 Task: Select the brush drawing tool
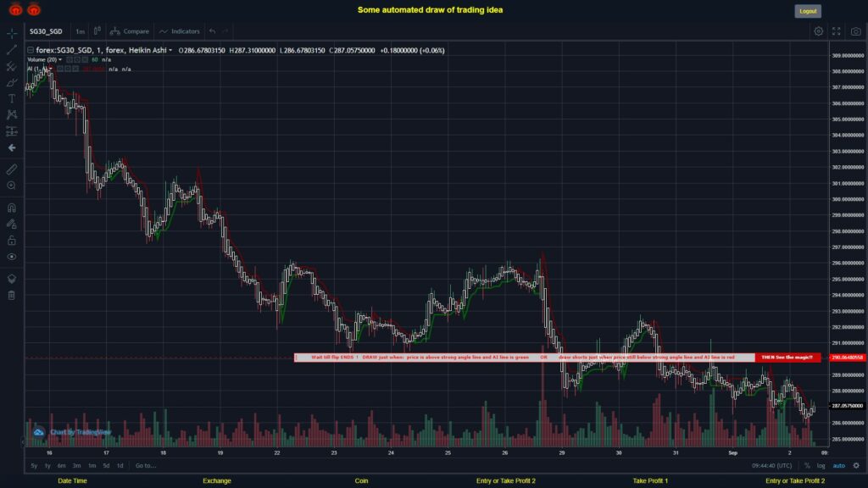(x=12, y=82)
